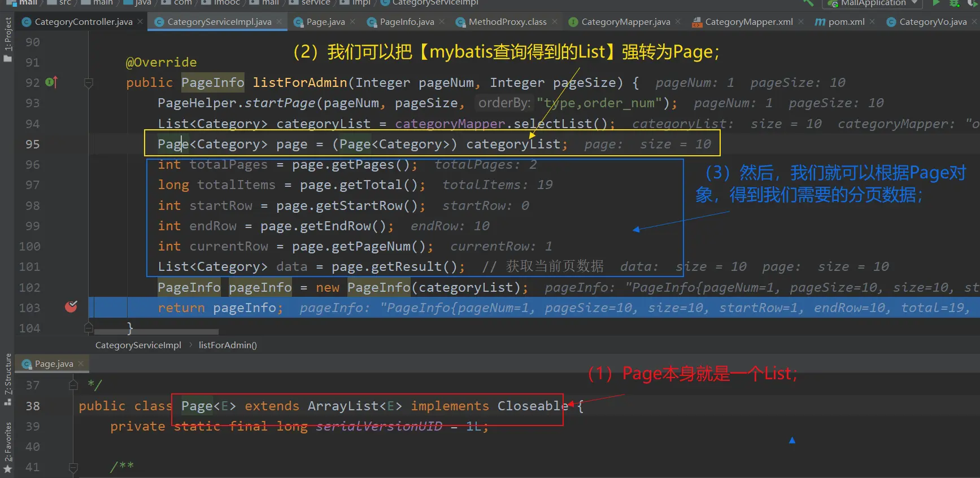Click the comment fold marker on line 37
This screenshot has height=478, width=980.
pos(73,385)
